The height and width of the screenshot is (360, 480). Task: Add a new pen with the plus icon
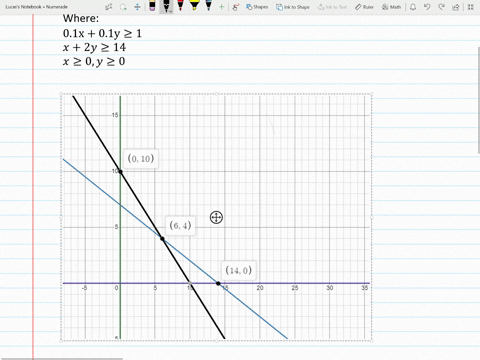[x=221, y=7]
